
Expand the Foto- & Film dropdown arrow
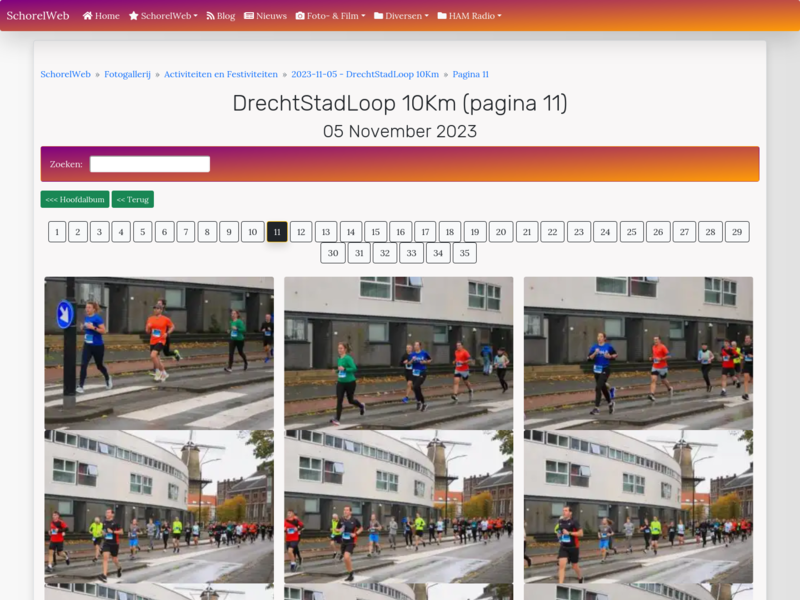click(363, 16)
